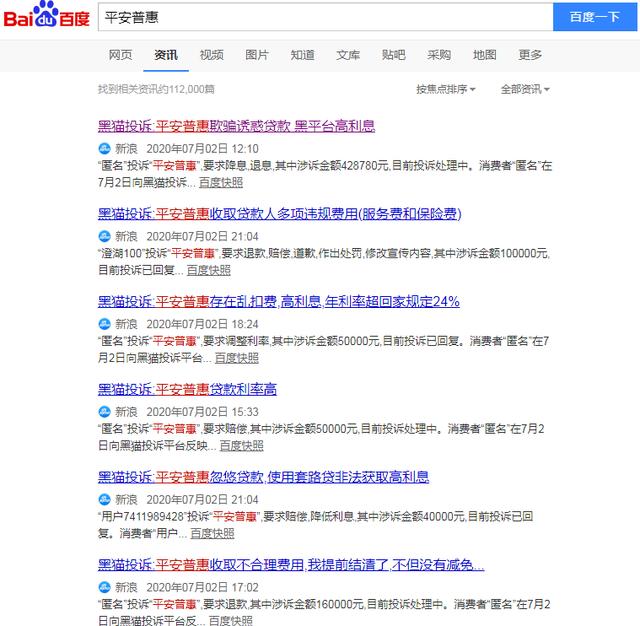
Task: Click date text 2020年07月02日 17:02
Action: pos(202,587)
